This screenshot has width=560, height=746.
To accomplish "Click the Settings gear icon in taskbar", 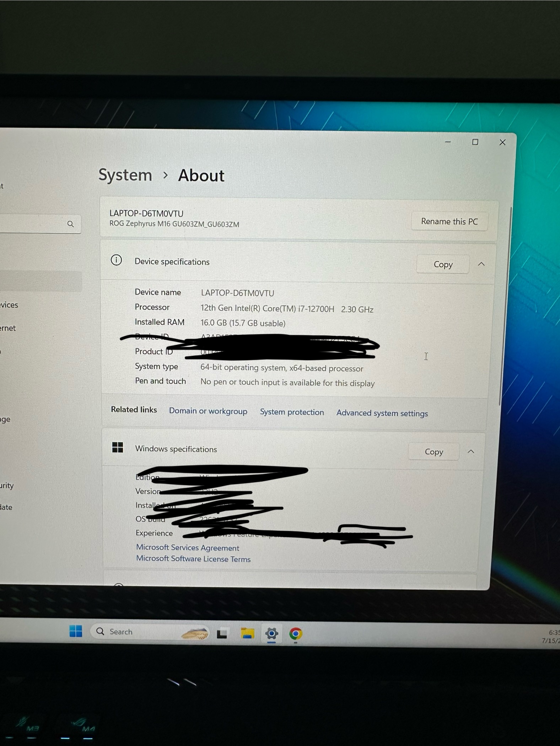I will [271, 633].
